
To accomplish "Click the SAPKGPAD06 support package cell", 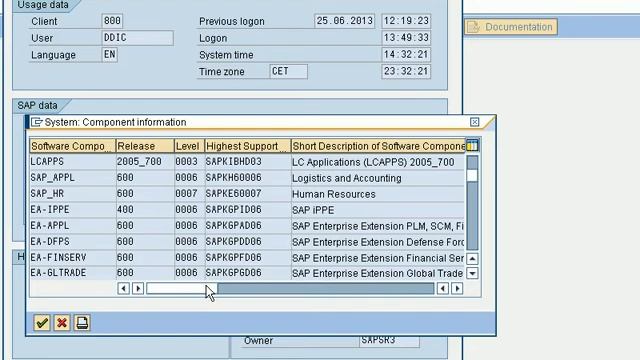I will [x=248, y=226].
